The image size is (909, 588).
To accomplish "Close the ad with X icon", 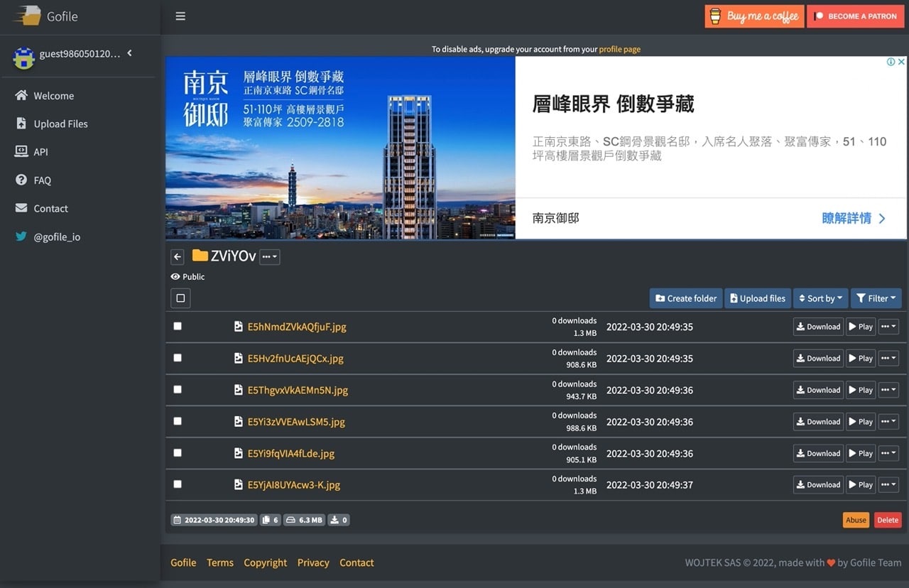I will [902, 62].
